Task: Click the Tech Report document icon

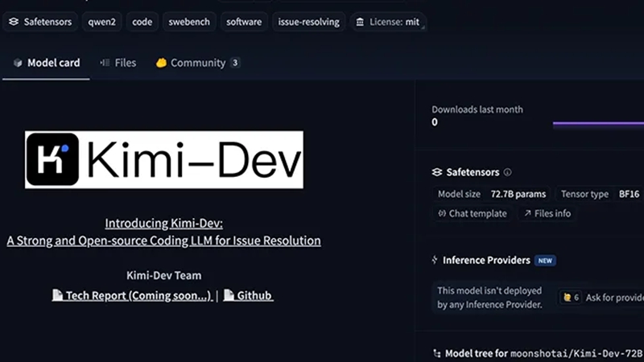Action: tap(57, 295)
